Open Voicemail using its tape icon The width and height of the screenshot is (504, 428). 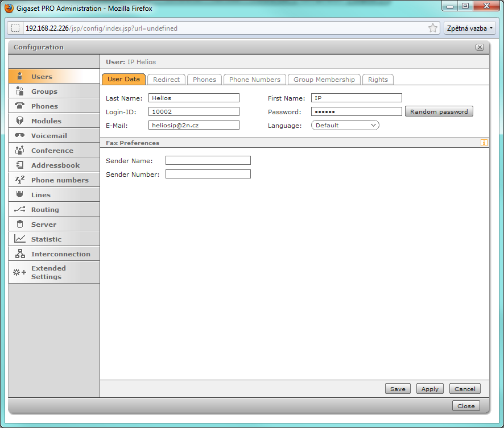(20, 135)
